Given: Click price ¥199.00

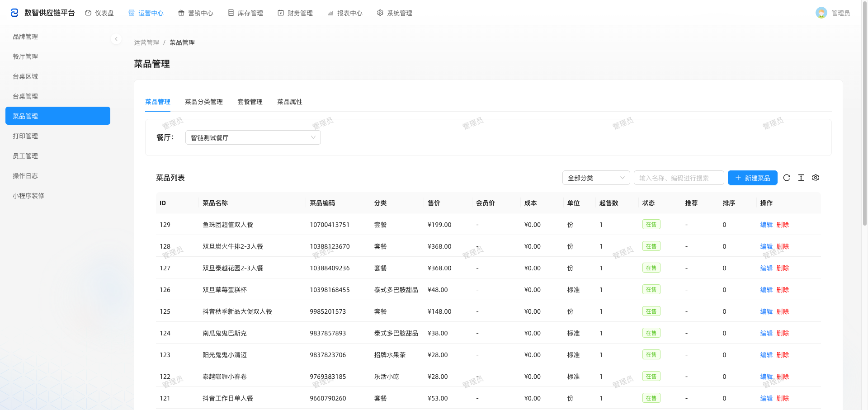Looking at the screenshot, I should tap(439, 225).
